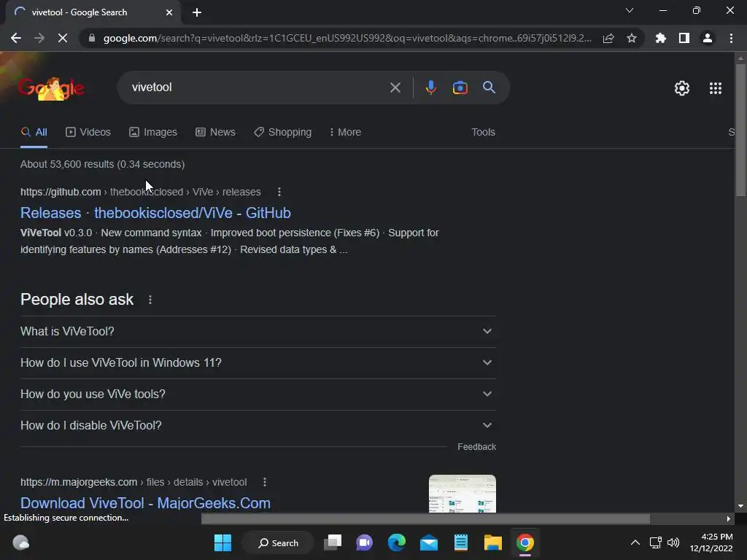The height and width of the screenshot is (560, 747).
Task: Expand 'How do I disable ViVeTool?'
Action: tap(258, 426)
